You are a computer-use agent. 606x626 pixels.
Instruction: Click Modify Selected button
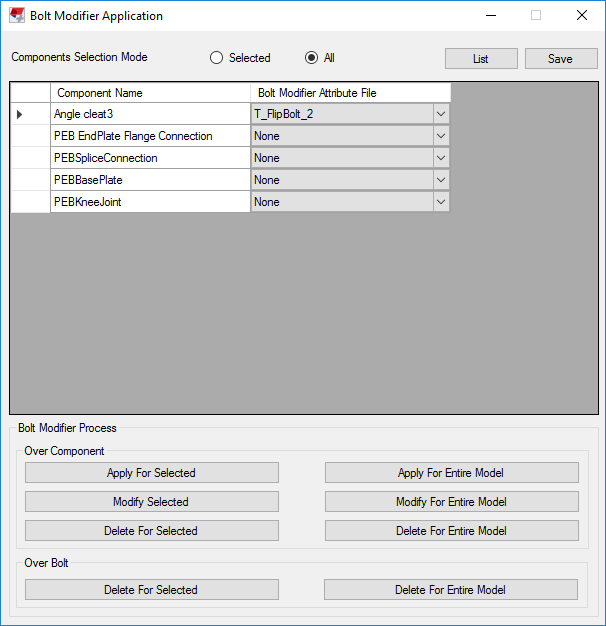152,502
